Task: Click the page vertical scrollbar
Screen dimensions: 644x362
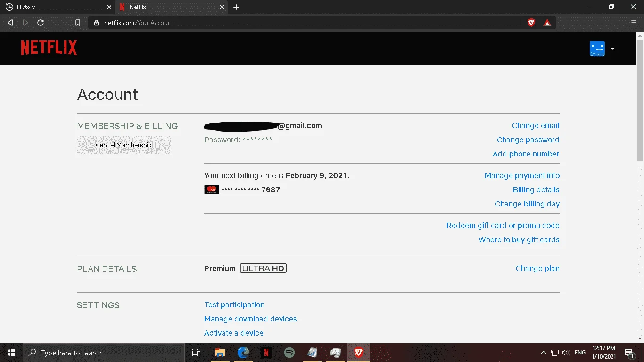Action: (640, 99)
